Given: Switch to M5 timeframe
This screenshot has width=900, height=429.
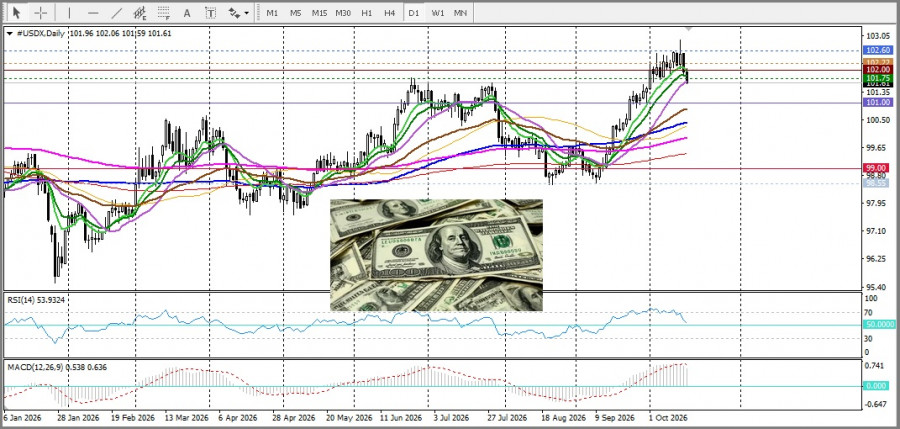Looking at the screenshot, I should 296,13.
